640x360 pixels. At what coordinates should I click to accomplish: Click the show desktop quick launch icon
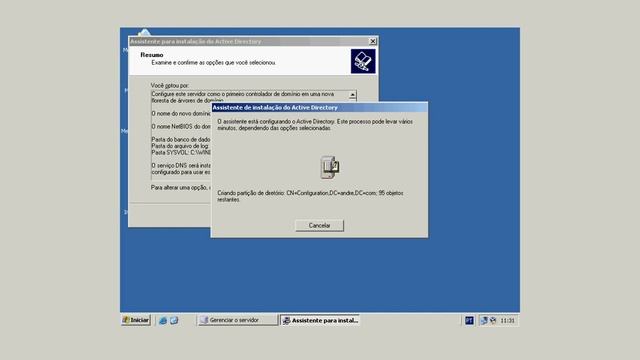point(174,320)
